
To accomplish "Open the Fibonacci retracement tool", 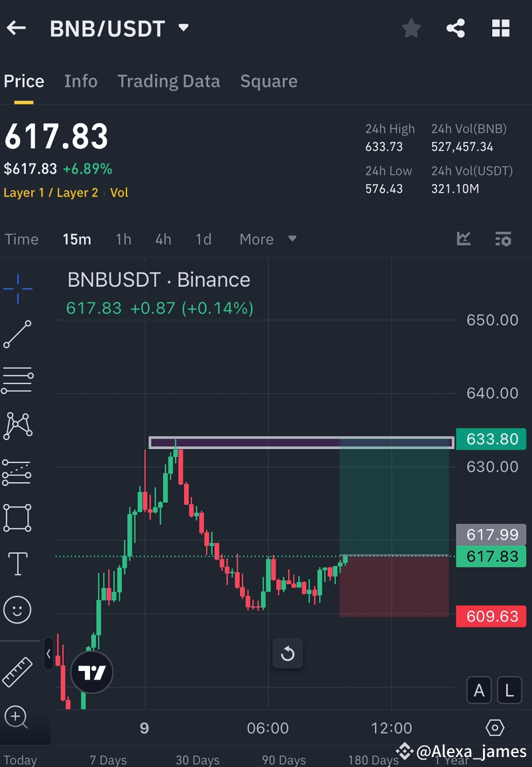I will (x=17, y=380).
